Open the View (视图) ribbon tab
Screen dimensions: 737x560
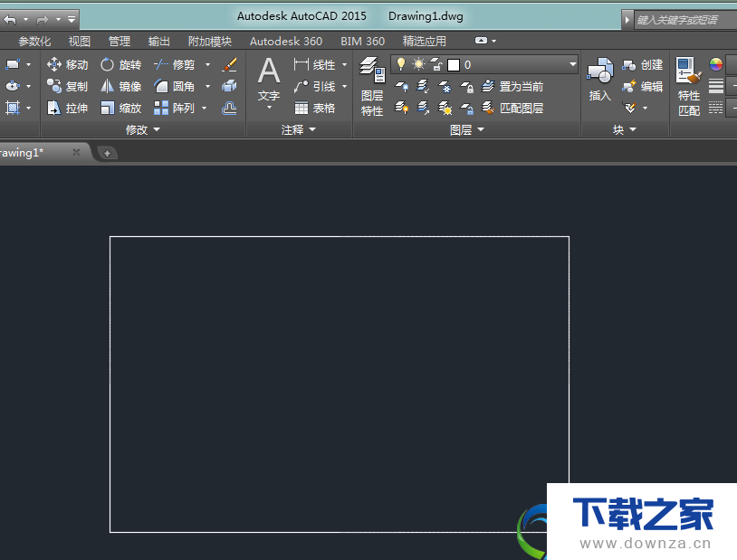[x=79, y=42]
